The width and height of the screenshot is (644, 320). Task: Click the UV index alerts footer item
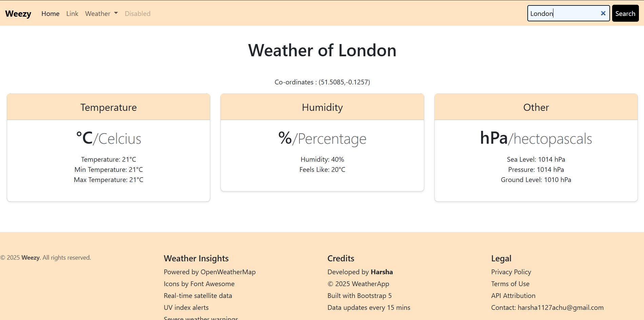point(186,307)
